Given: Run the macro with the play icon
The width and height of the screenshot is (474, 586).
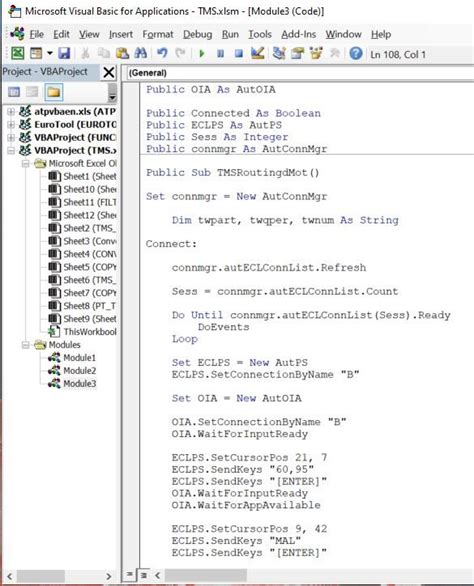Looking at the screenshot, I should tap(202, 54).
